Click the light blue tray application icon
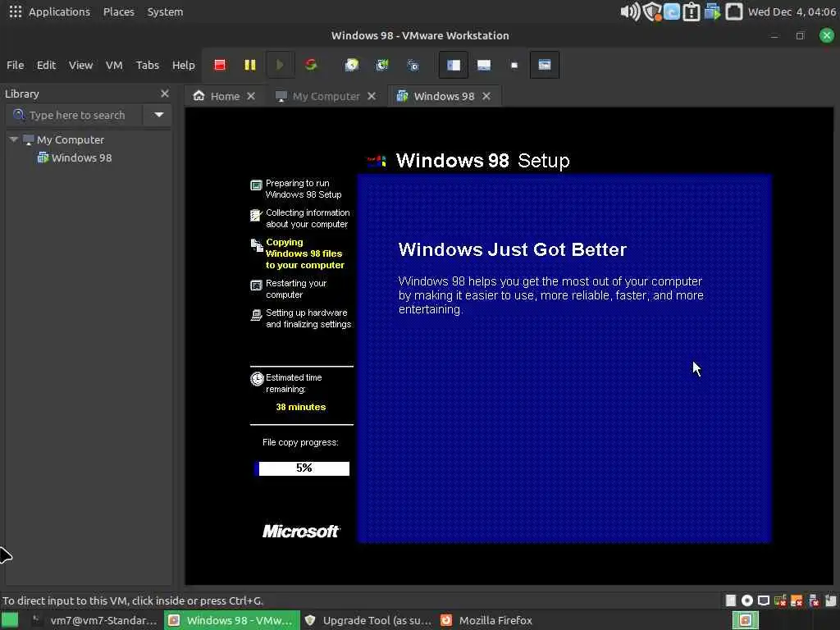The width and height of the screenshot is (840, 630). click(671, 11)
